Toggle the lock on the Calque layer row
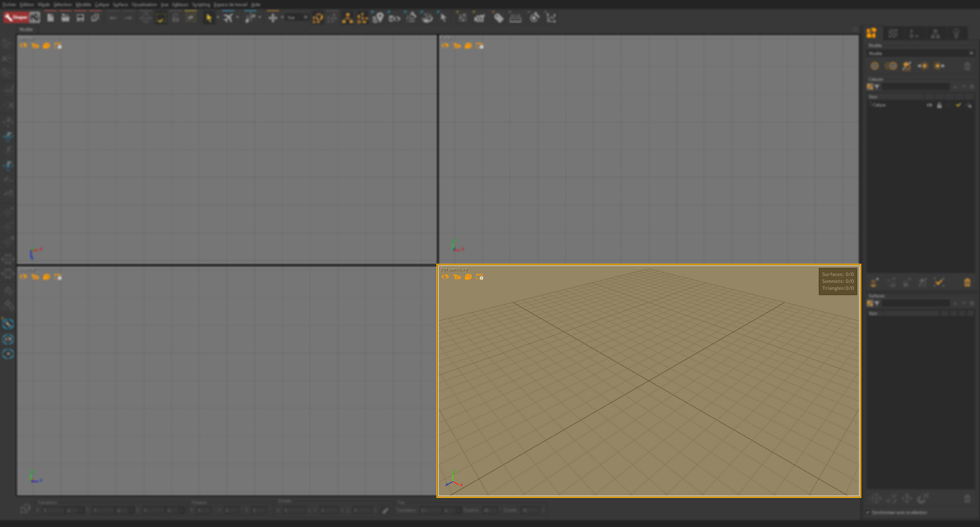Image resolution: width=980 pixels, height=527 pixels. pyautogui.click(x=939, y=105)
